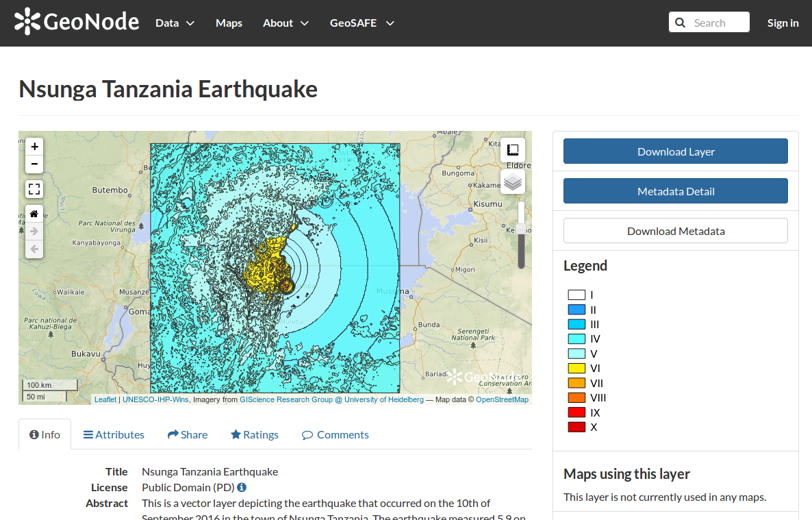Go to the next map view arrow
This screenshot has width=812, height=520.
(34, 232)
